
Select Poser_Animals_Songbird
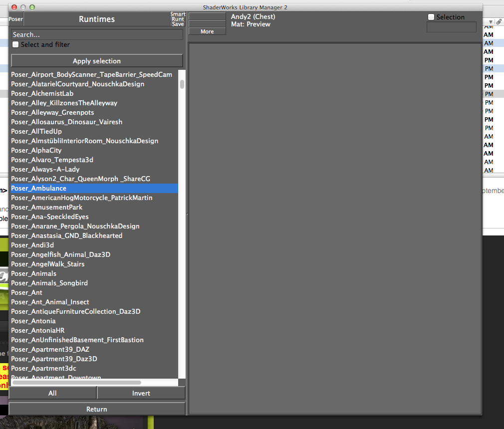point(94,283)
